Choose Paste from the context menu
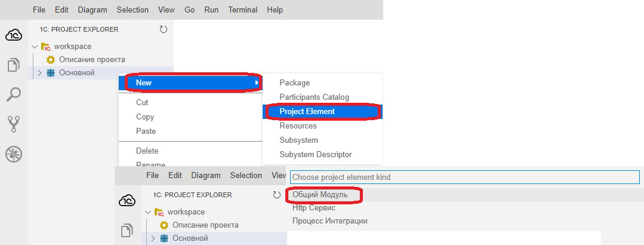 coord(146,131)
